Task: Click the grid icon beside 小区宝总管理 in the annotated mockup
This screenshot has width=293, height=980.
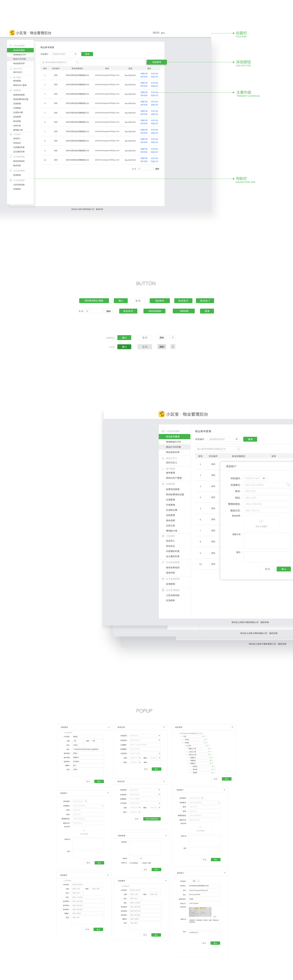Action: tap(11, 46)
